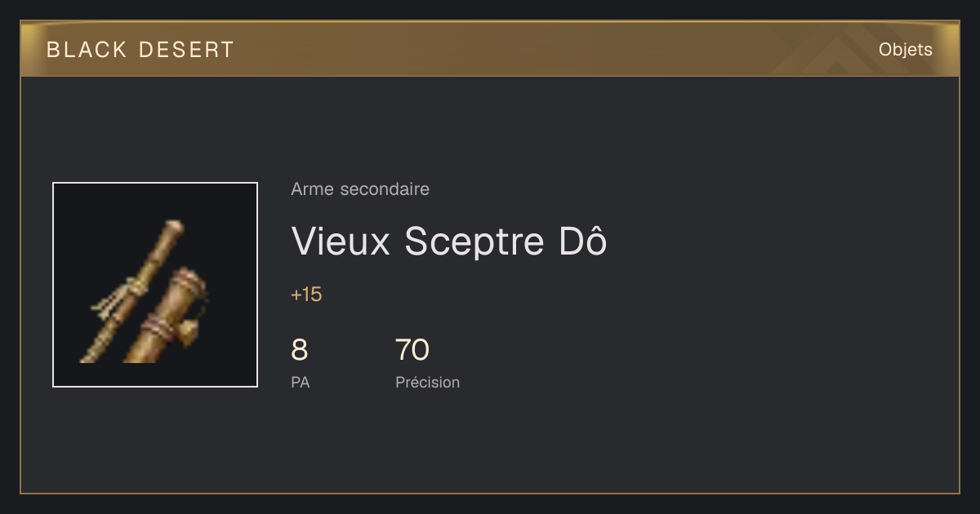Select the +15 enhancement level text
Screen dimensions: 980x514
pos(306,295)
